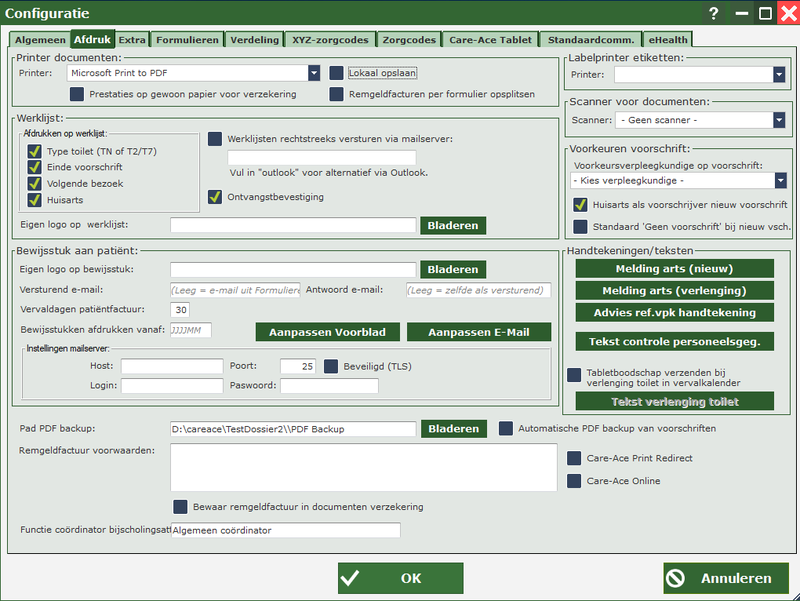The image size is (800, 601).
Task: Select the Care-Ace Tablet tab
Action: [490, 40]
